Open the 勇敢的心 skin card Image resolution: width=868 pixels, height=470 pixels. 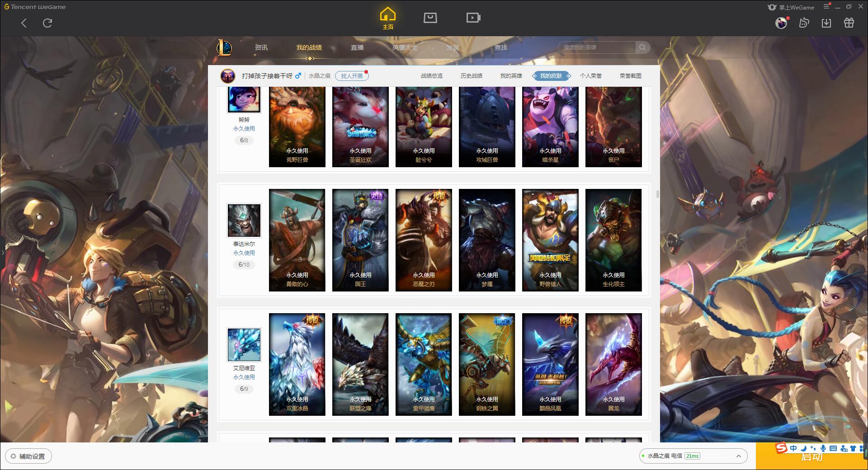297,240
